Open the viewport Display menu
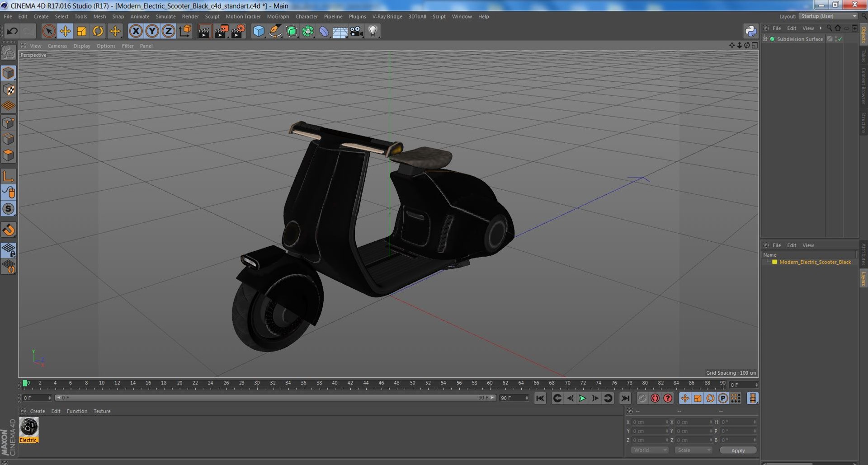The height and width of the screenshot is (465, 868). pos(82,46)
